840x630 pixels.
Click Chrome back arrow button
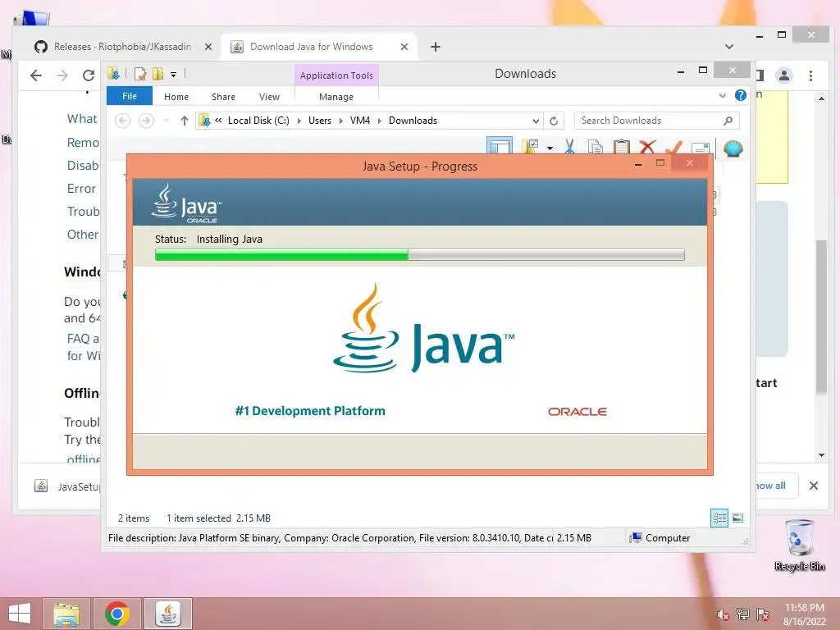pos(36,75)
